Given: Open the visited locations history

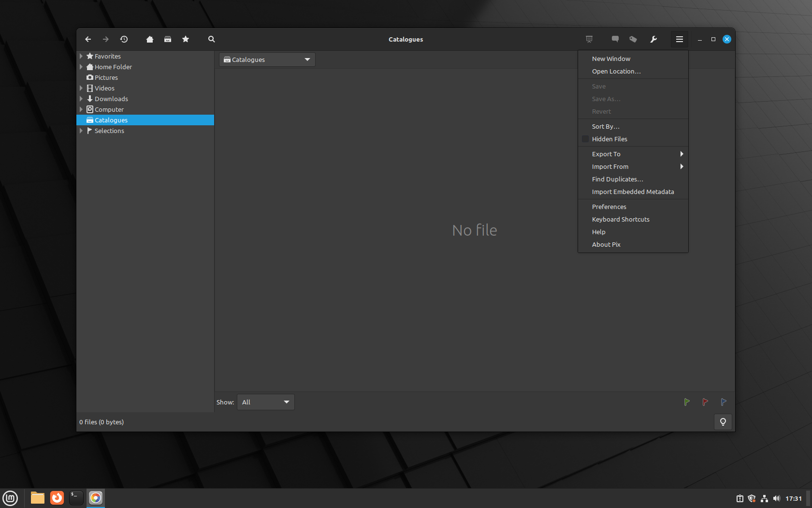Looking at the screenshot, I should (x=124, y=39).
